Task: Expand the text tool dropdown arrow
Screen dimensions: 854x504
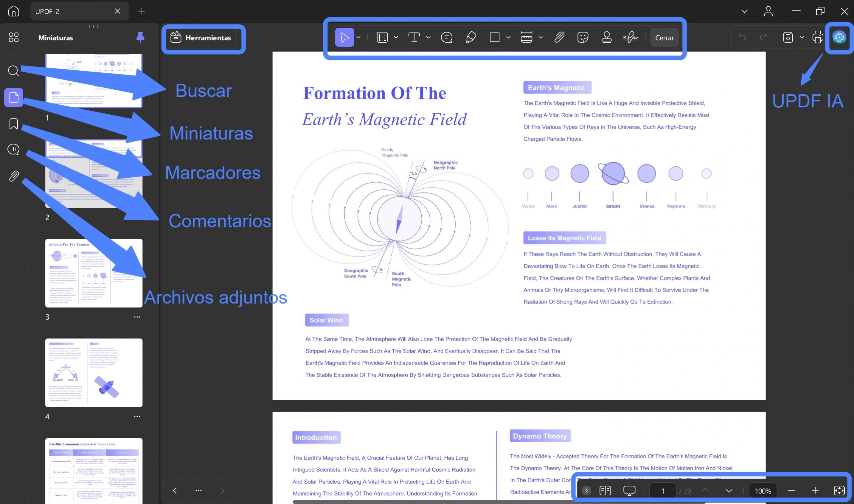Action: [x=428, y=37]
